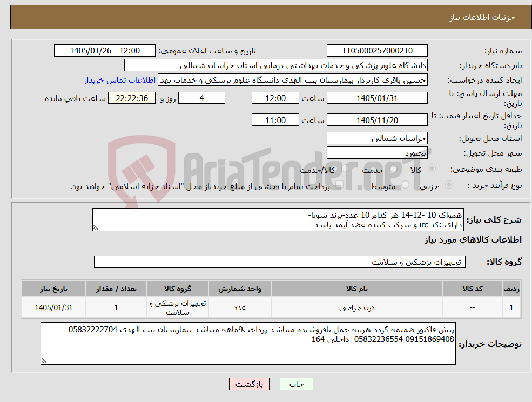Click the ردیف column header

point(511,289)
